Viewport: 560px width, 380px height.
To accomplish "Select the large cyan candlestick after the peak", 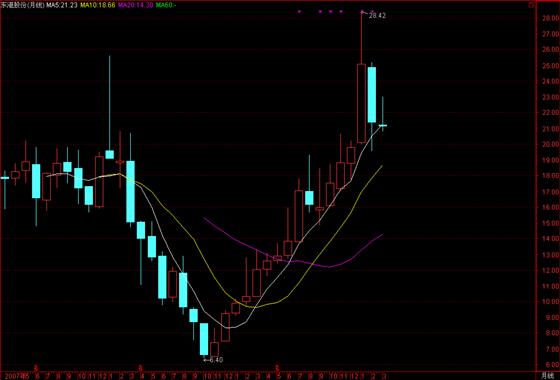I will pyautogui.click(x=372, y=95).
